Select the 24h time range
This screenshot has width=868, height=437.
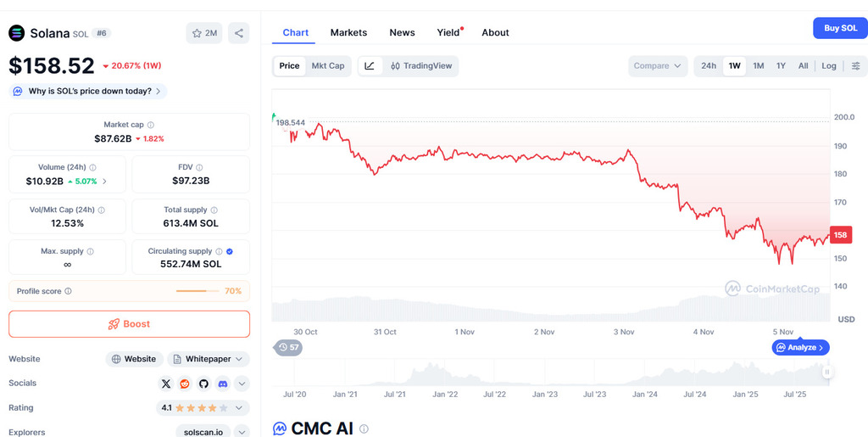click(x=709, y=66)
